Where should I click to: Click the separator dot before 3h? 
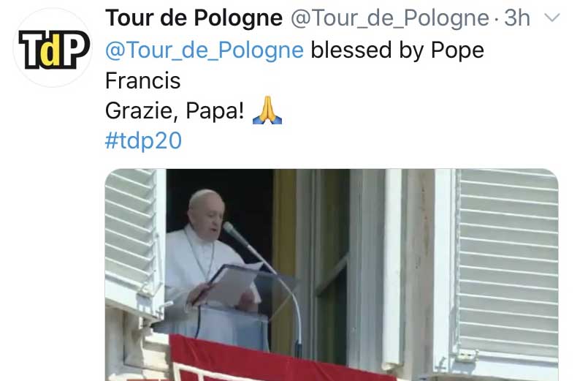tap(497, 19)
